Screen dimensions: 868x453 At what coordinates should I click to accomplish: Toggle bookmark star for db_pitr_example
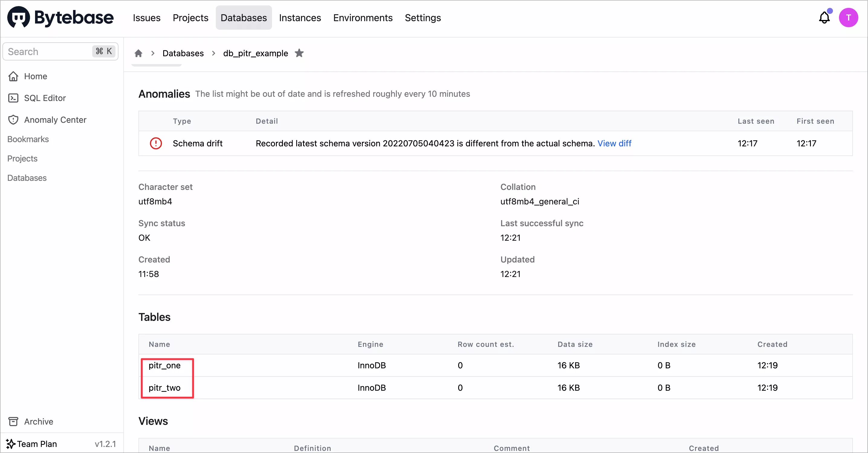click(x=299, y=53)
